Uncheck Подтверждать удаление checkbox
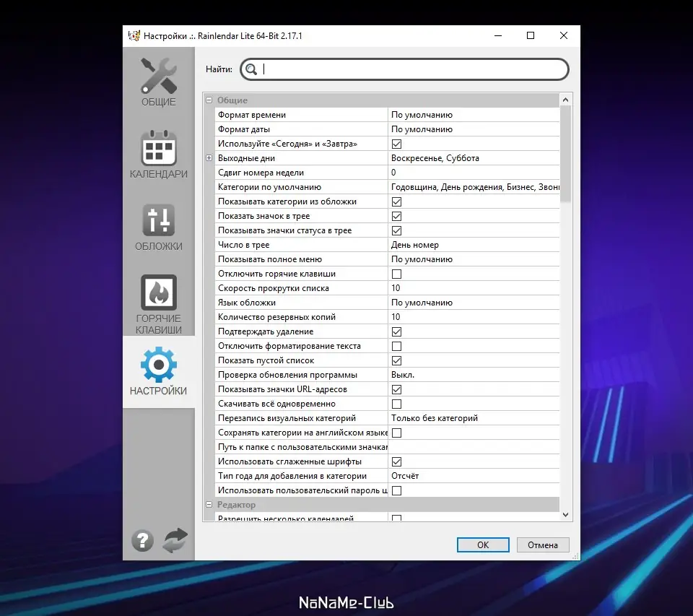 point(396,331)
